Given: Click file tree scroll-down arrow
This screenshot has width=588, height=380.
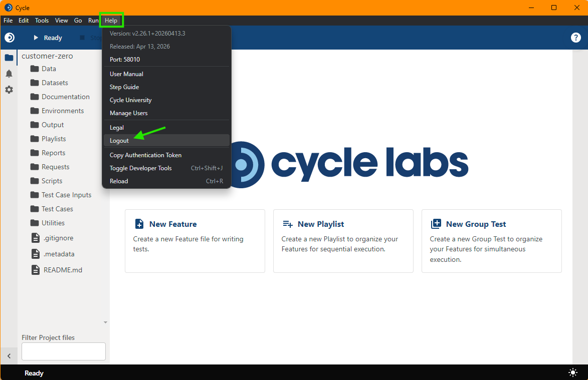Looking at the screenshot, I should (105, 322).
